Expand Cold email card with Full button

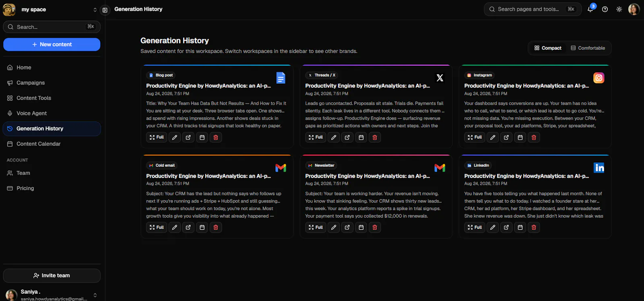(x=157, y=227)
